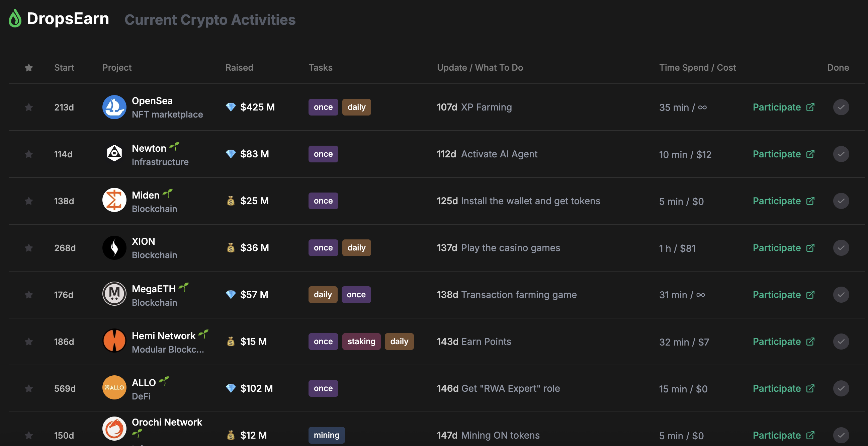Open the Newton project logo icon
The height and width of the screenshot is (446, 868).
coord(114,154)
